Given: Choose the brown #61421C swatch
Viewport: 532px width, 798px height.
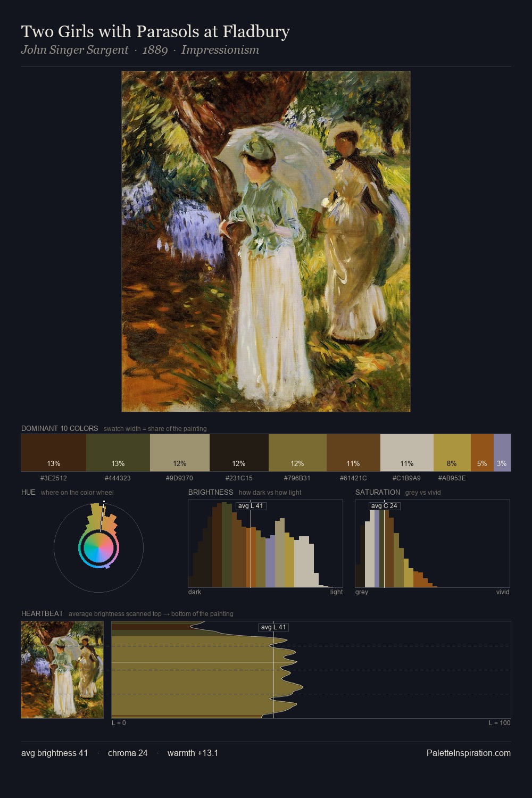Looking at the screenshot, I should click(x=353, y=453).
